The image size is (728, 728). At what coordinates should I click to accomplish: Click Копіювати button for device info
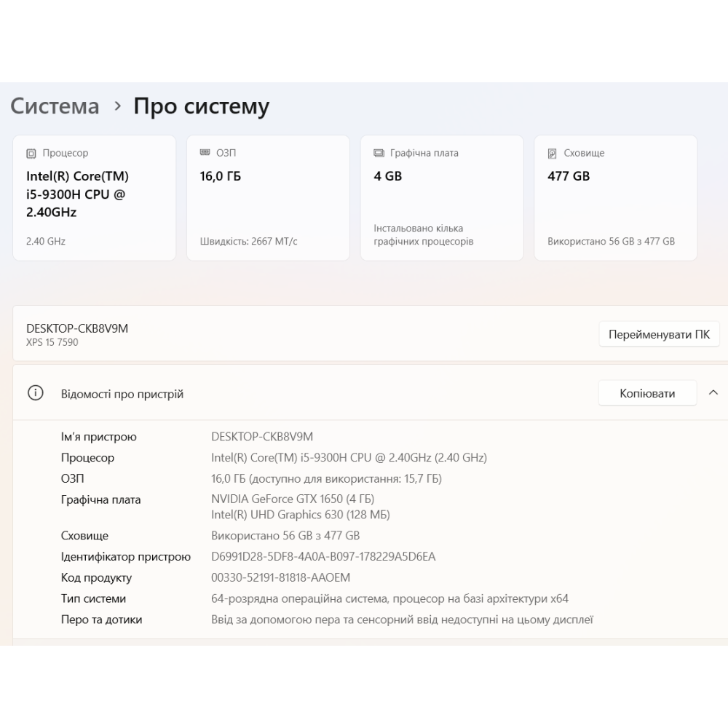click(x=647, y=393)
